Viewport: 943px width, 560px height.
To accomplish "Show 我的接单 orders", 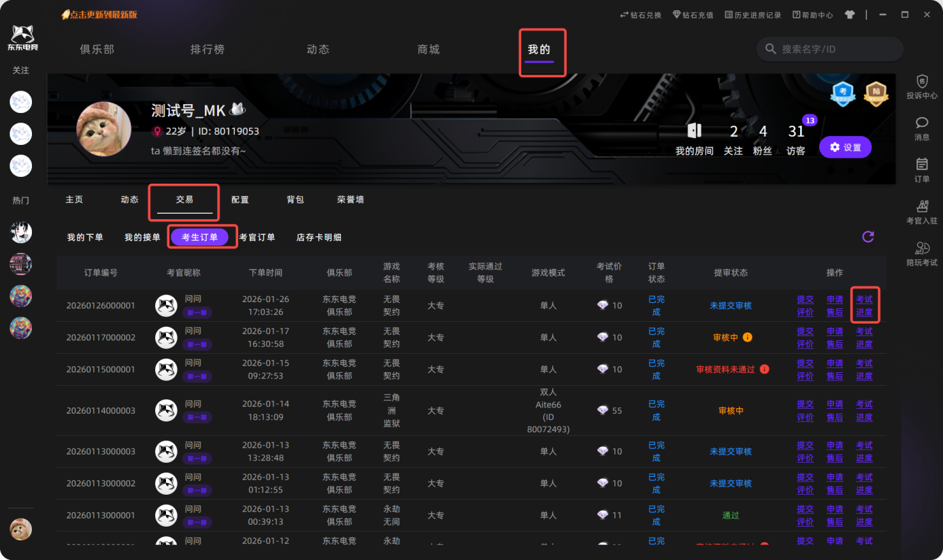I will (142, 237).
